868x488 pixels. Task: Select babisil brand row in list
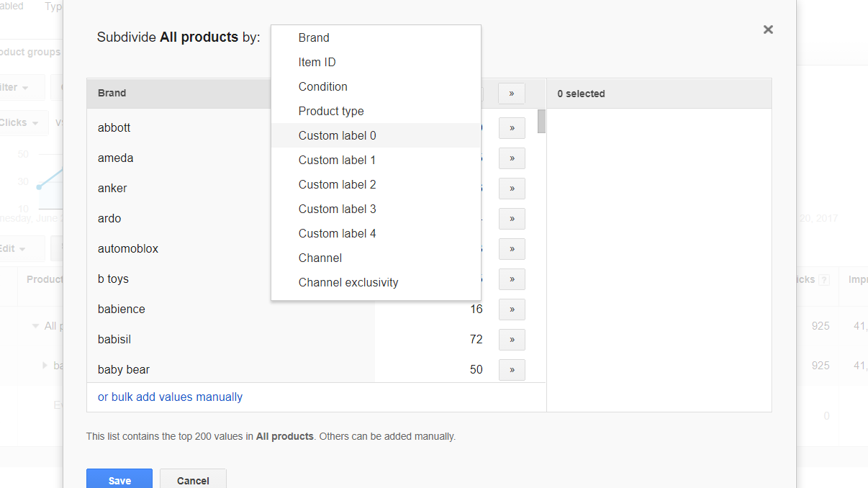114,339
